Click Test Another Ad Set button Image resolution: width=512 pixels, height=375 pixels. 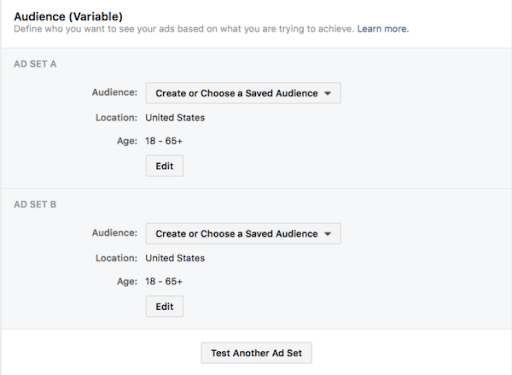point(256,353)
